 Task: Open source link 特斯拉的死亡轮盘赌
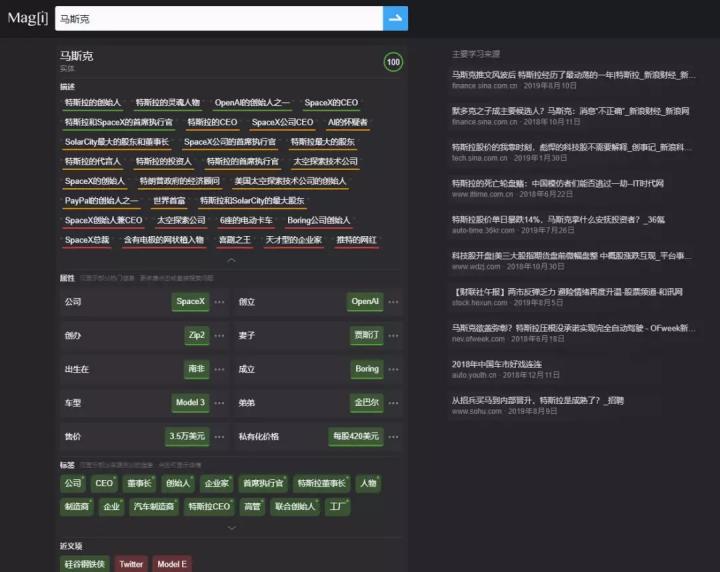558,184
